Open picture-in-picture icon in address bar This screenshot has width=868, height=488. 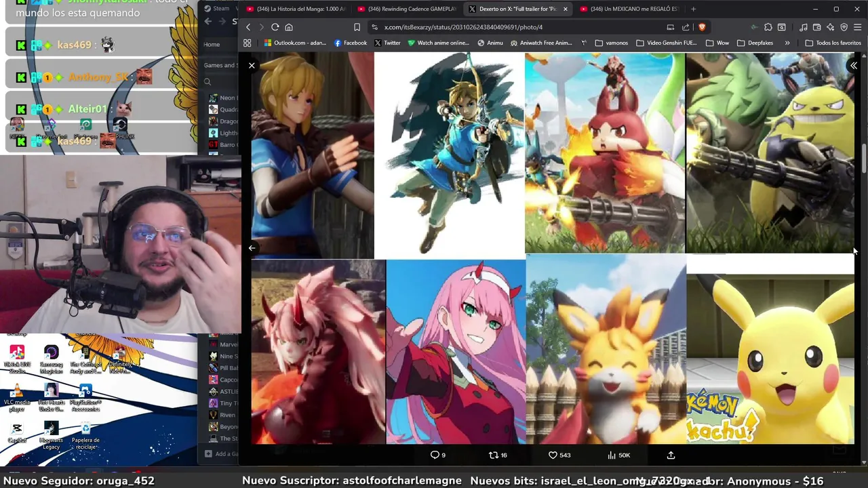[670, 27]
